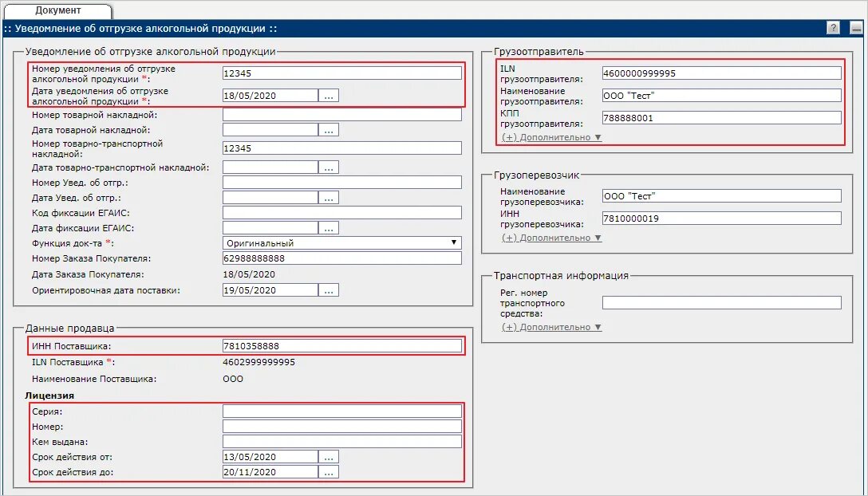Open date picker for Срок действия от

pos(329,457)
